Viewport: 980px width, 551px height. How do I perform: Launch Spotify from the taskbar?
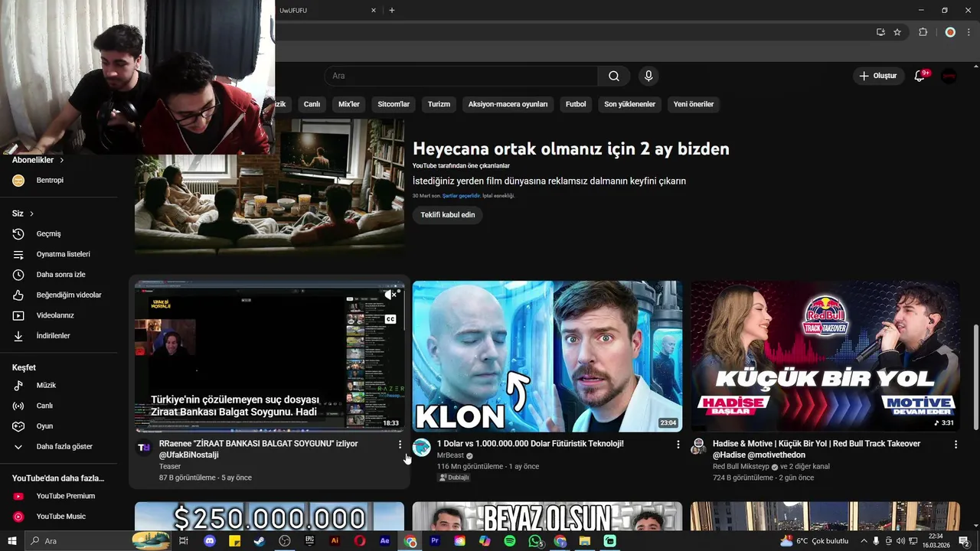(x=510, y=541)
